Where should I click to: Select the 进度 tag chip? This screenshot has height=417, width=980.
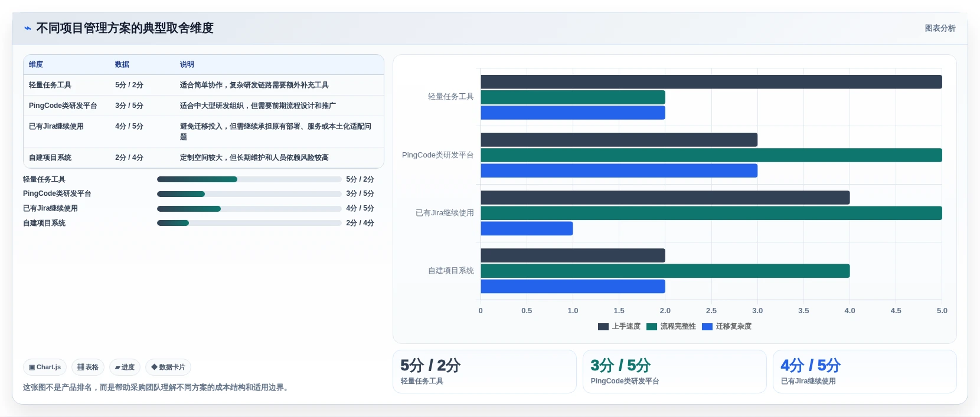point(125,367)
